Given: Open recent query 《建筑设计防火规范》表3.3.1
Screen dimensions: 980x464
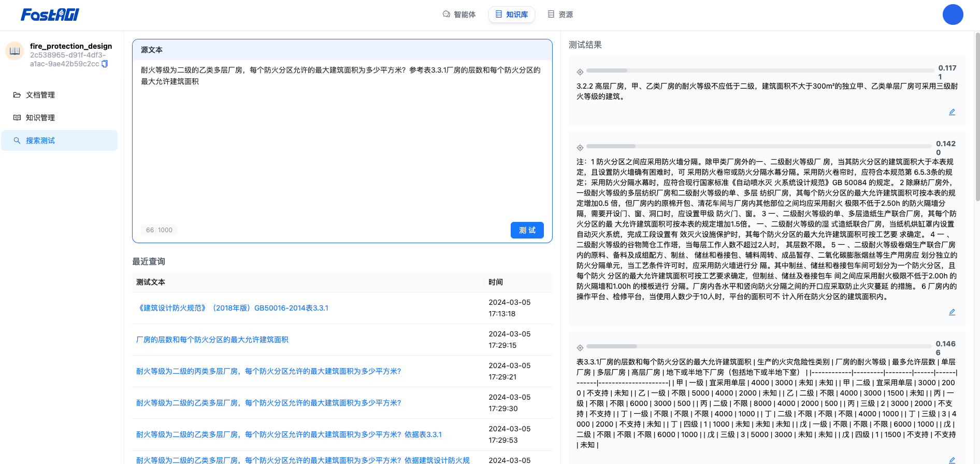Looking at the screenshot, I should tap(232, 308).
